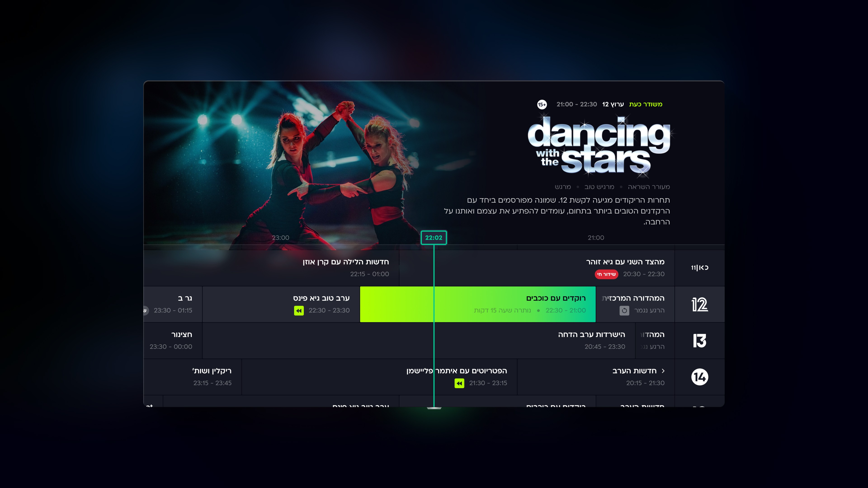The width and height of the screenshot is (868, 488).
Task: Open חדשות הלילה עם קרן אוזן program
Action: pos(271,268)
